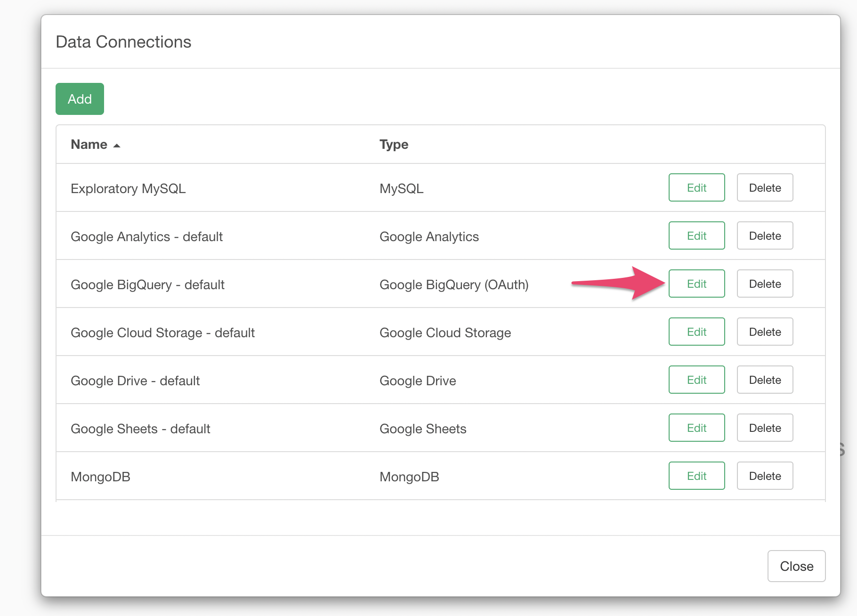Screen dimensions: 857x616
Task: Edit the Google BigQuery connection
Action: (696, 284)
